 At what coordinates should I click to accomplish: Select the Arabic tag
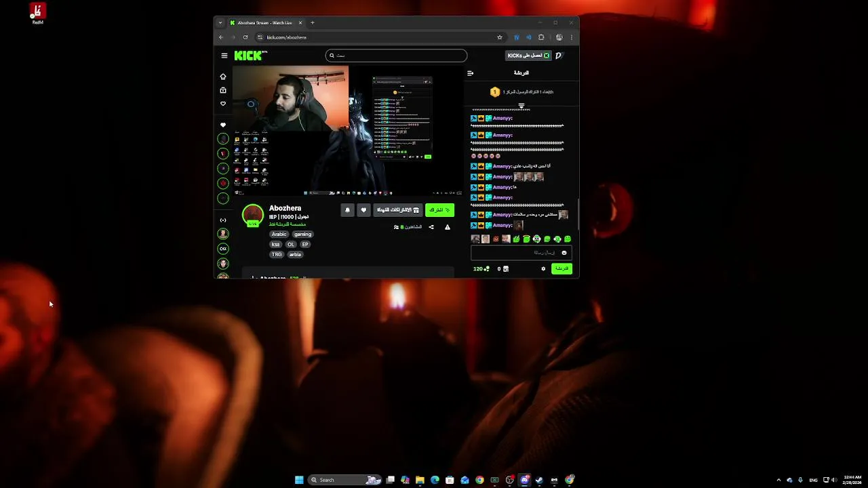point(279,235)
